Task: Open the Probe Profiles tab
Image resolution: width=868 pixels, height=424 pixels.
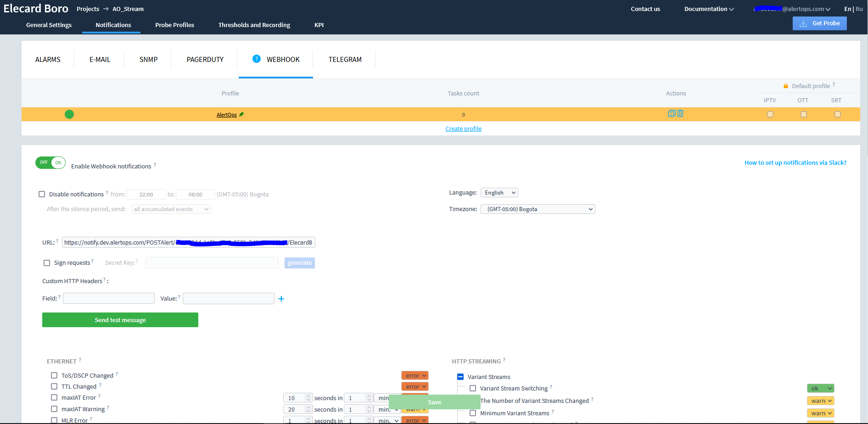Action: (174, 25)
